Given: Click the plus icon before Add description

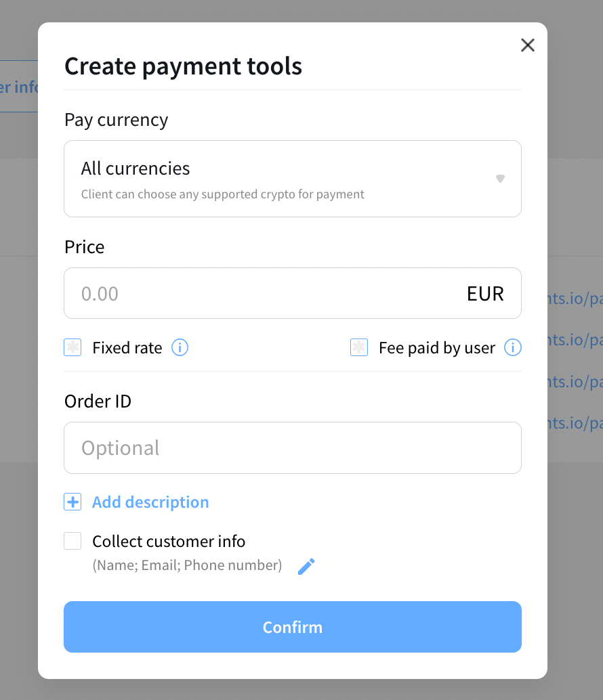Looking at the screenshot, I should pos(72,502).
